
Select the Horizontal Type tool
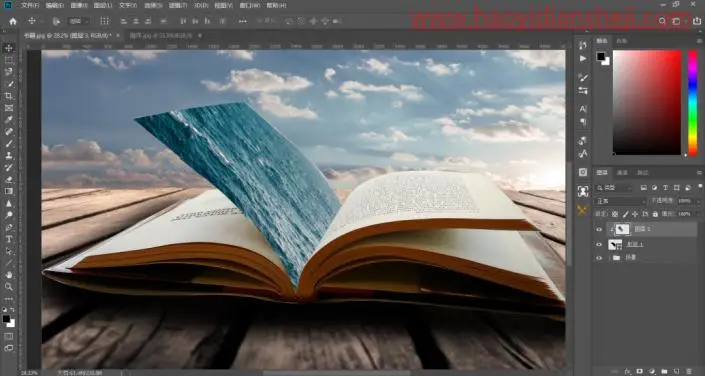[9, 239]
